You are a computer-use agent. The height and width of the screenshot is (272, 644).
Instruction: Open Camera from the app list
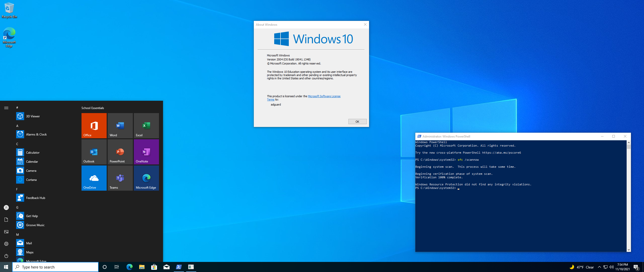[x=45, y=171]
